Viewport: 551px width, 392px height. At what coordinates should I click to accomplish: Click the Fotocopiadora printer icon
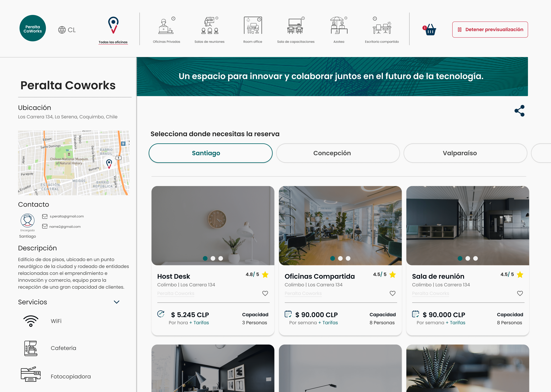(31, 374)
